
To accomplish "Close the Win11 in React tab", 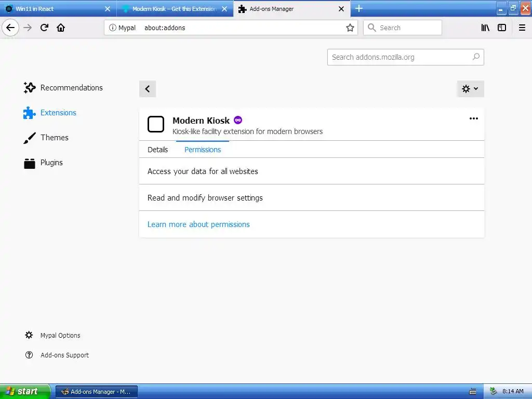I will coord(108,9).
